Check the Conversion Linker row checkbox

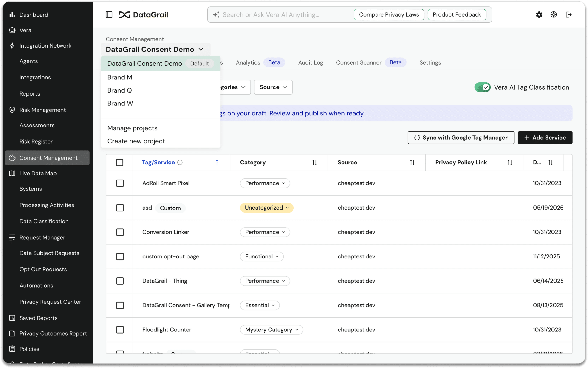click(120, 232)
